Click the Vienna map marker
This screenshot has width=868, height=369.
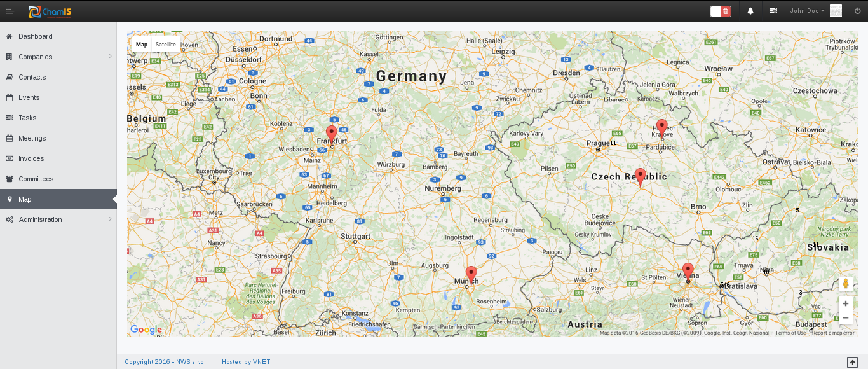click(x=688, y=272)
